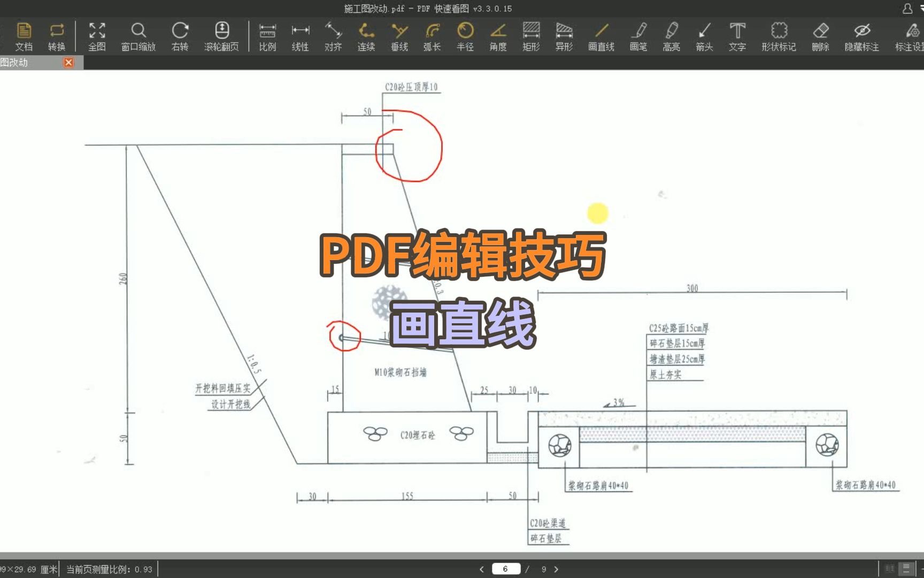Rotate the page with 右转

180,35
